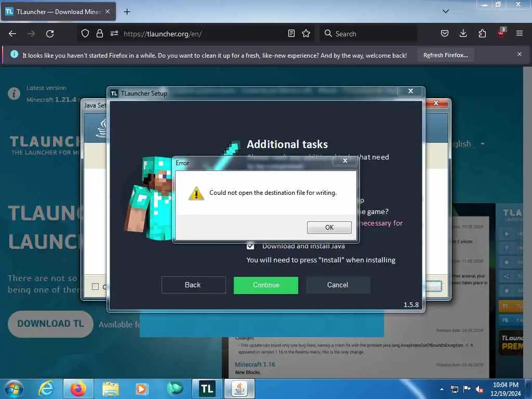Click the red extension icon with badge 3
Image resolution: width=532 pixels, height=399 pixels.
(x=501, y=33)
